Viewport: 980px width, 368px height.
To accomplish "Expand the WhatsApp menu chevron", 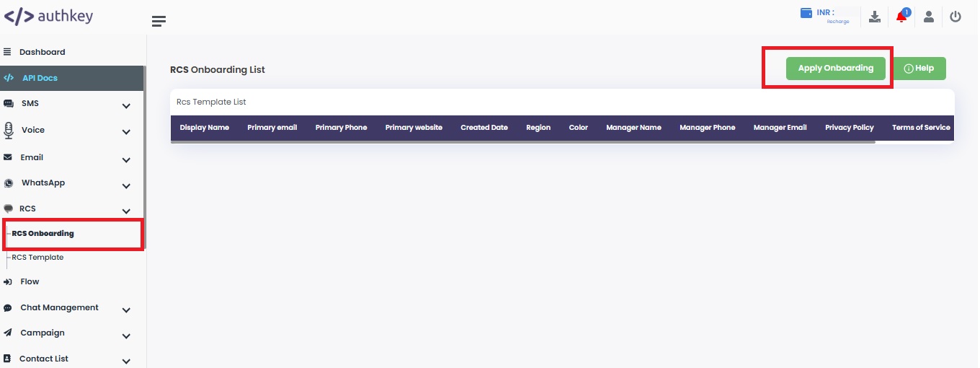I will [126, 186].
